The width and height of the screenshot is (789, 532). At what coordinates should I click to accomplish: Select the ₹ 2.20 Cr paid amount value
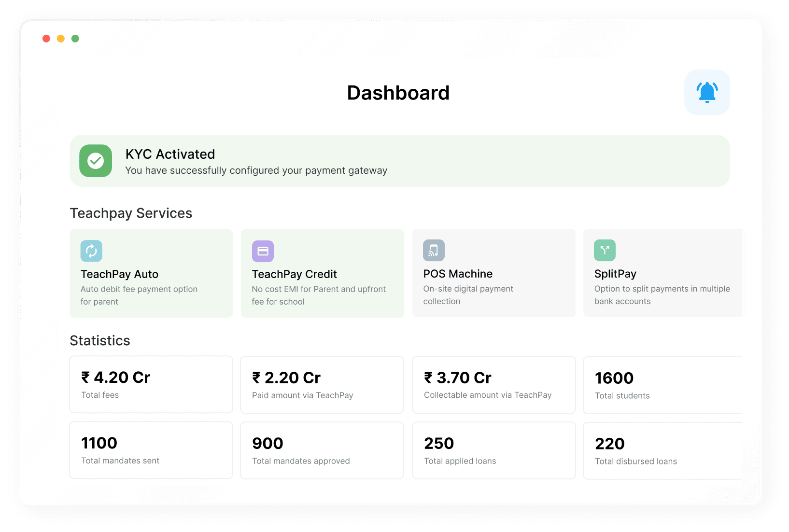(286, 378)
